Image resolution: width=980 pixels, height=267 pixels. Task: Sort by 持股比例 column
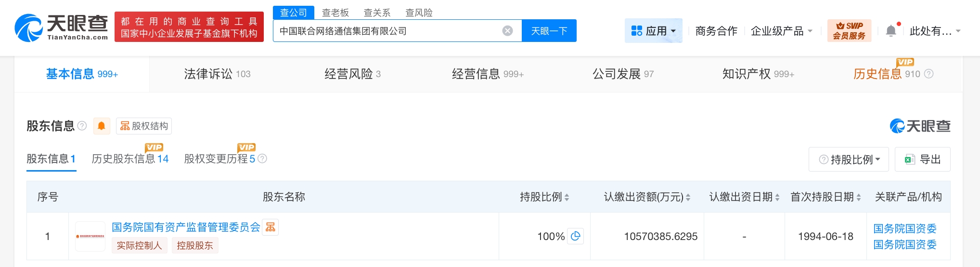click(567, 197)
